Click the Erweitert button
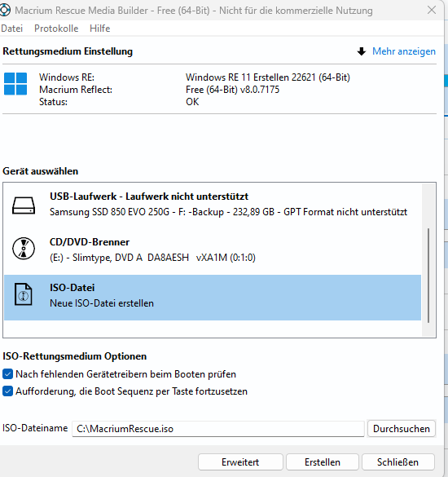Viewport: 448px width, 477px height. [240, 462]
